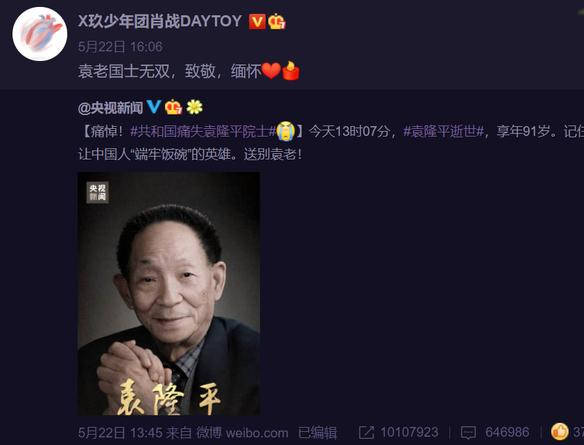
Task: Click the orange V verification badge
Action: click(257, 22)
